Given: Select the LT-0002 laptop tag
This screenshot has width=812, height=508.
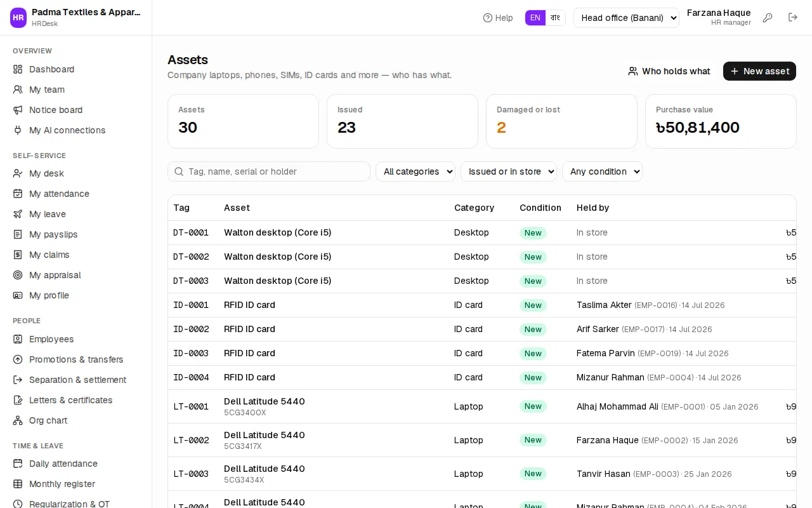Looking at the screenshot, I should (x=191, y=441).
